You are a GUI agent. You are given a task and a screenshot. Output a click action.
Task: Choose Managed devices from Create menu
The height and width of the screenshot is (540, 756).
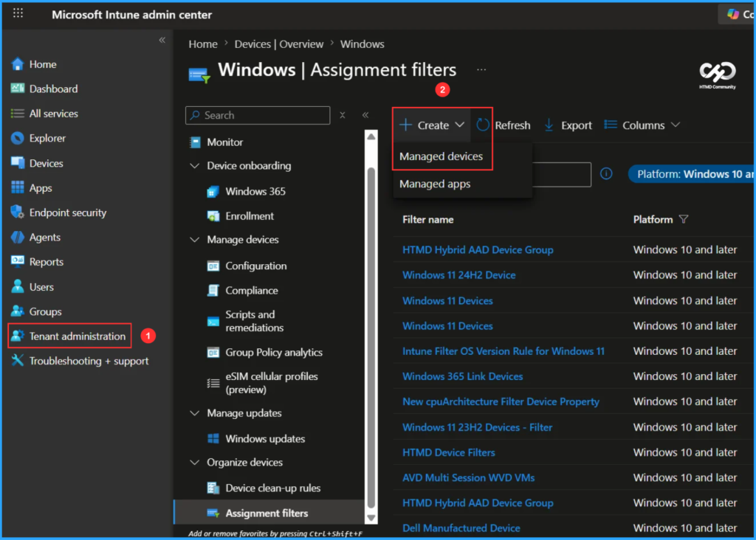pyautogui.click(x=441, y=156)
